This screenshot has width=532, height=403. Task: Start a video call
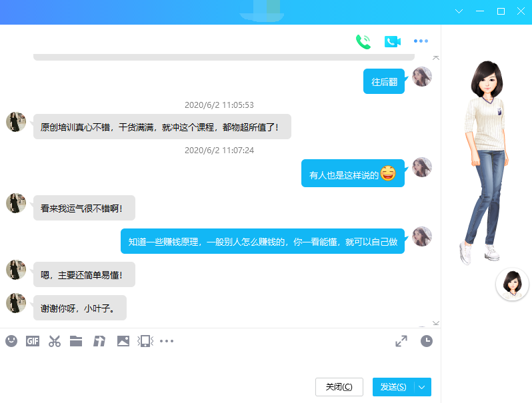392,41
